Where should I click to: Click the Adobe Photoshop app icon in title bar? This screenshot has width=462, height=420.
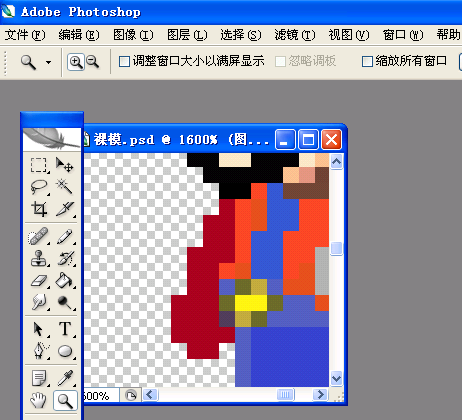(8, 11)
